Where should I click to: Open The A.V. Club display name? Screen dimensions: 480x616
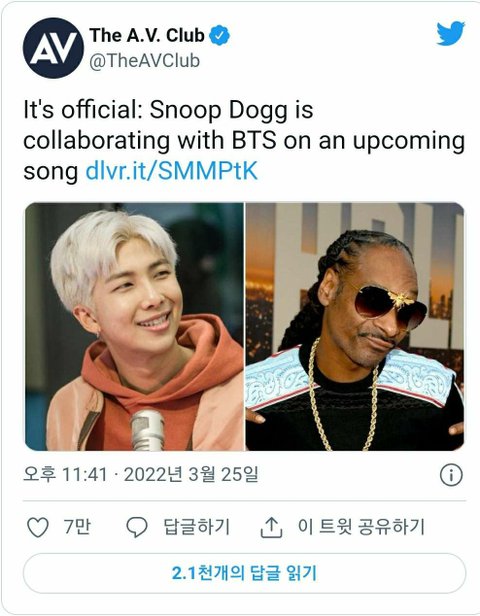click(x=147, y=35)
